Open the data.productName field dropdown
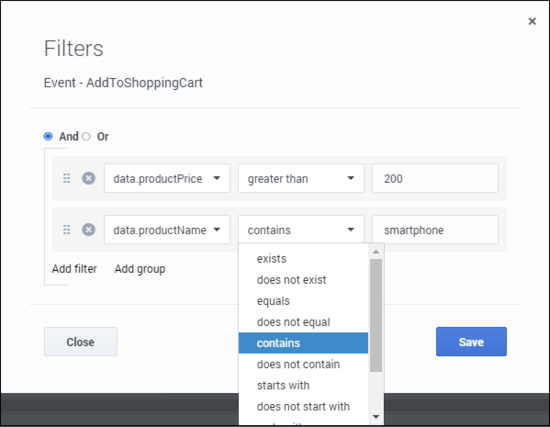 167,230
